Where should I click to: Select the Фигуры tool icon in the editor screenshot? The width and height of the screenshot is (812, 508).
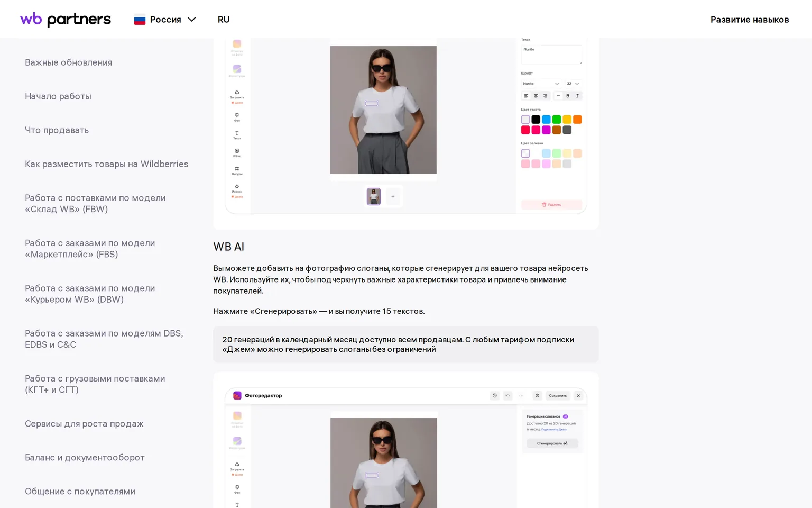click(237, 169)
